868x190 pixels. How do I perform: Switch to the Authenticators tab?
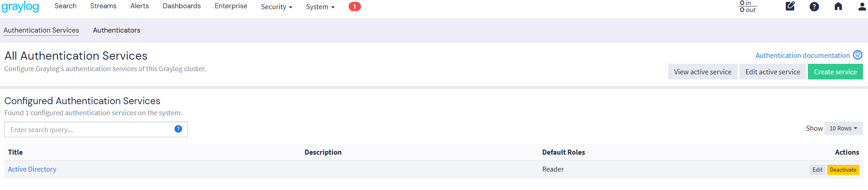(x=117, y=30)
